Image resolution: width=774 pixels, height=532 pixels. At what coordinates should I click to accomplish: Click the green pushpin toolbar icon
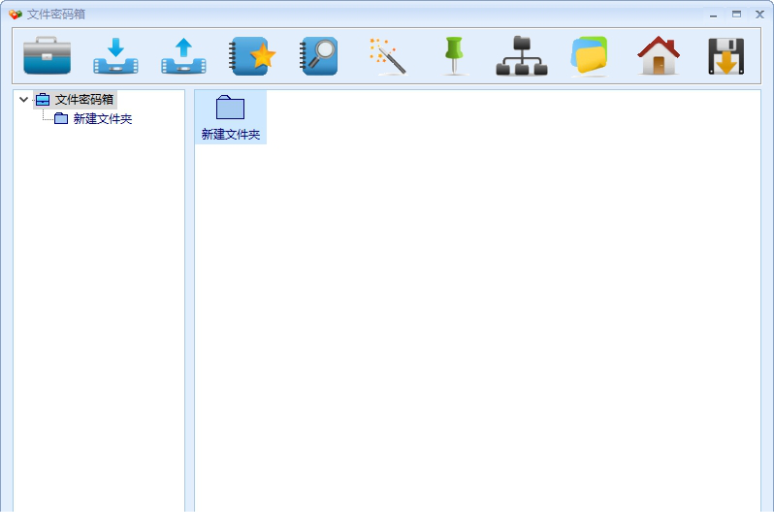(454, 55)
